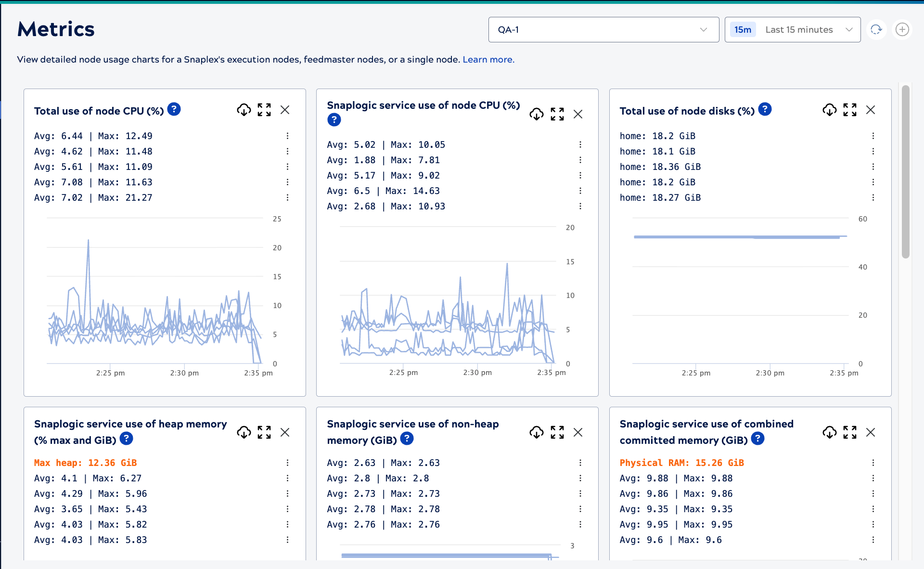Open the Last 15 minutes time range dropdown
The width and height of the screenshot is (924, 569).
(x=793, y=29)
